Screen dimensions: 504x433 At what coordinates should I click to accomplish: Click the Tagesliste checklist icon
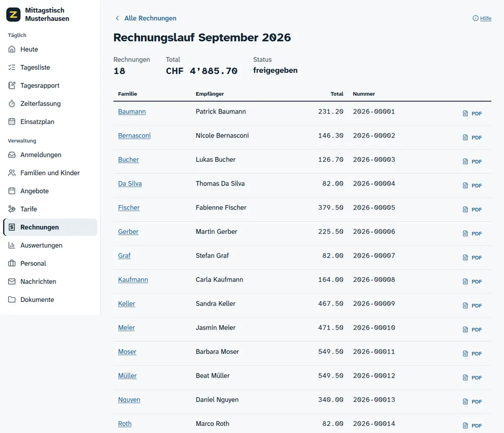click(x=12, y=67)
